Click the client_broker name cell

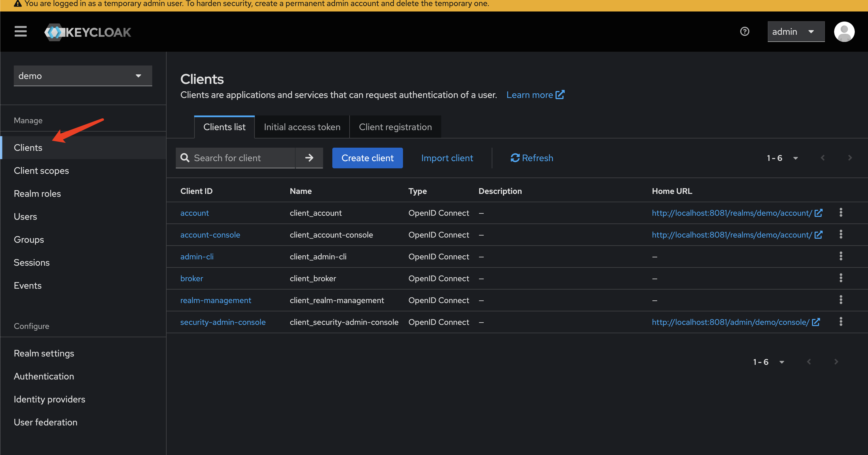313,279
